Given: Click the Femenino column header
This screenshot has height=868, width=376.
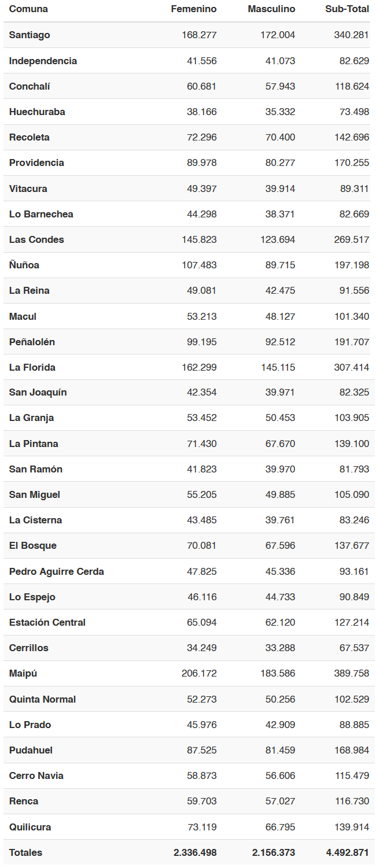Looking at the screenshot, I should point(194,9).
